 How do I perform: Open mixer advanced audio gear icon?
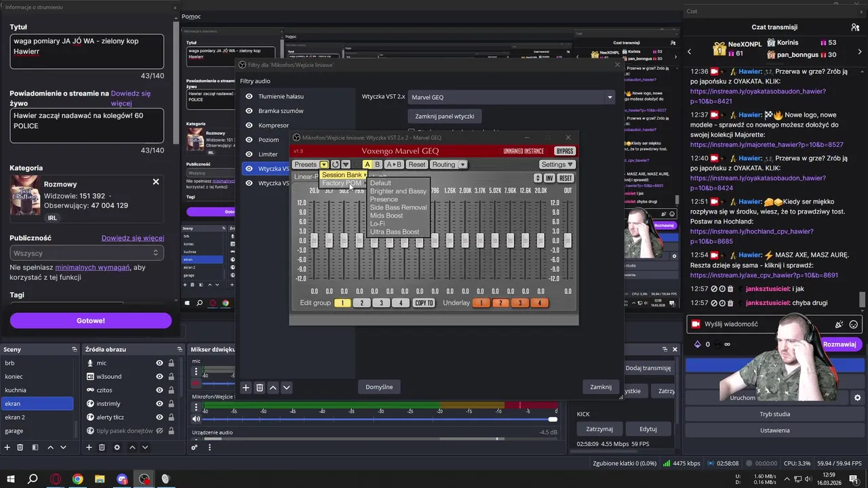(195, 447)
